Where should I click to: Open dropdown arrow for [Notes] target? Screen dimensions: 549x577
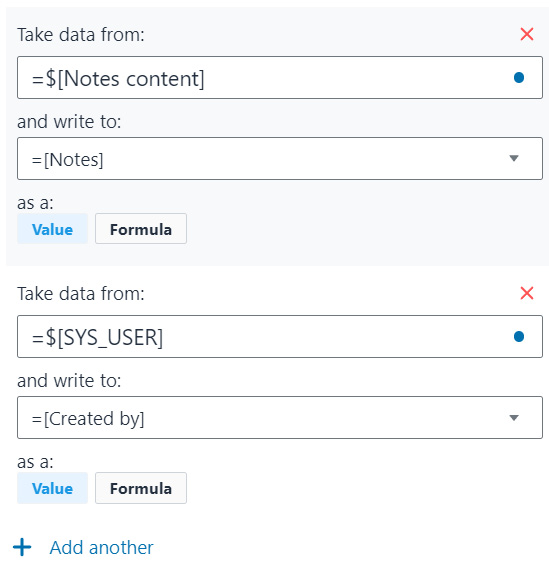pyautogui.click(x=514, y=159)
